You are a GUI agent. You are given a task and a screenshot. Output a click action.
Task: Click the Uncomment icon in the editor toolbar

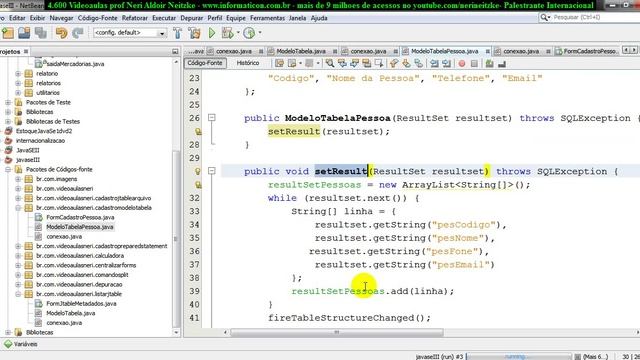tap(502, 64)
